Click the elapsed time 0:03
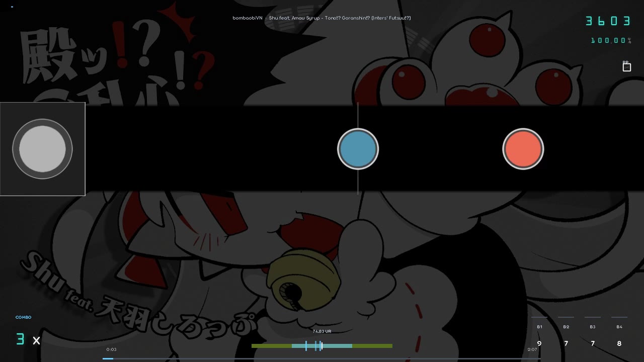Image resolution: width=644 pixels, height=362 pixels. pos(111,349)
